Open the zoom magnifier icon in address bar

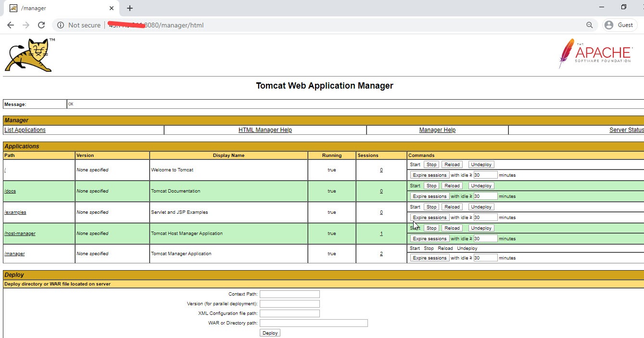click(590, 25)
